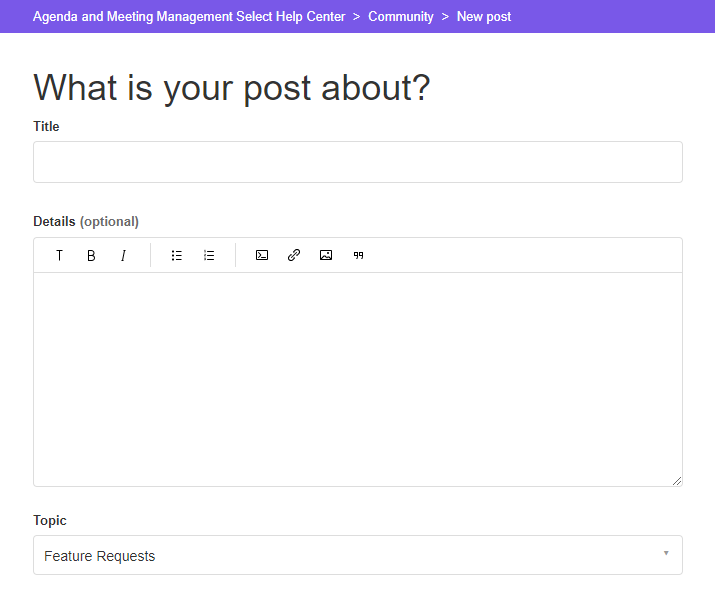Open the Topic dropdown showing Feature Requests

click(358, 555)
